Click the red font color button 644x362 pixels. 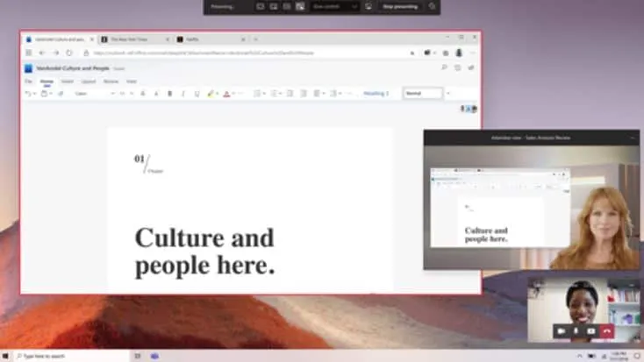(x=226, y=93)
